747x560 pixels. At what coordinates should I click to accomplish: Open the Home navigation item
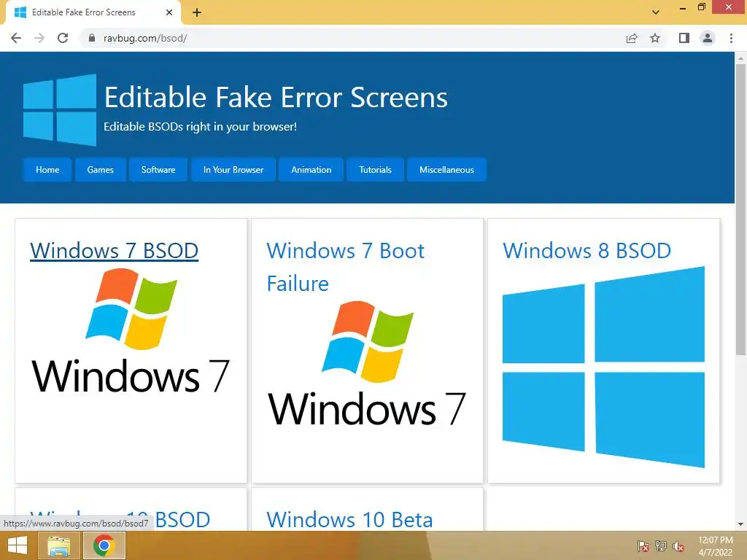(x=47, y=169)
